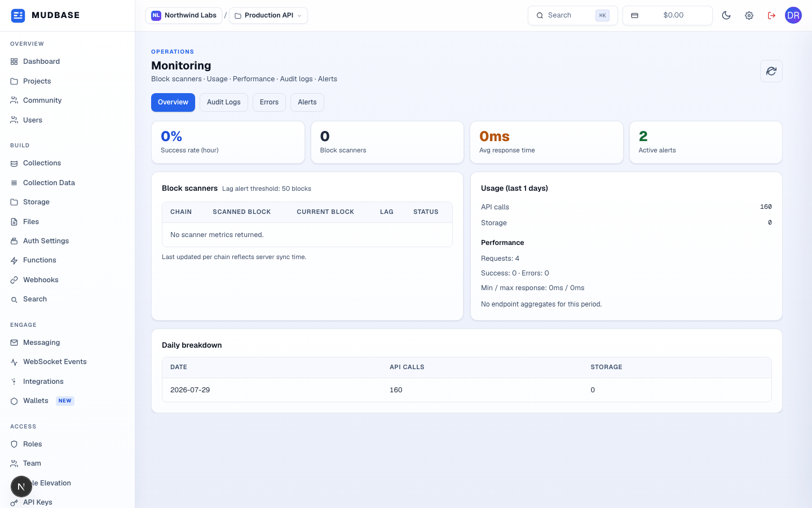Image resolution: width=812 pixels, height=508 pixels.
Task: Click the top bar Search field
Action: (x=573, y=15)
